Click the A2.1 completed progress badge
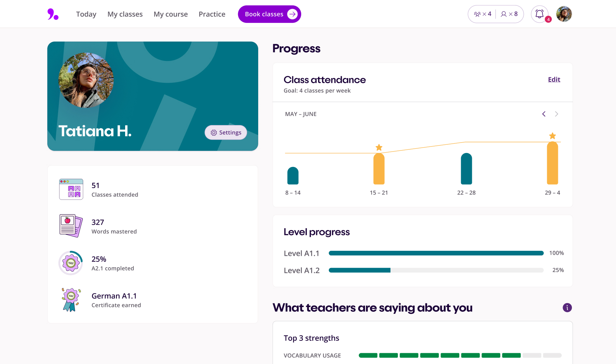The width and height of the screenshot is (616, 364). (x=71, y=263)
